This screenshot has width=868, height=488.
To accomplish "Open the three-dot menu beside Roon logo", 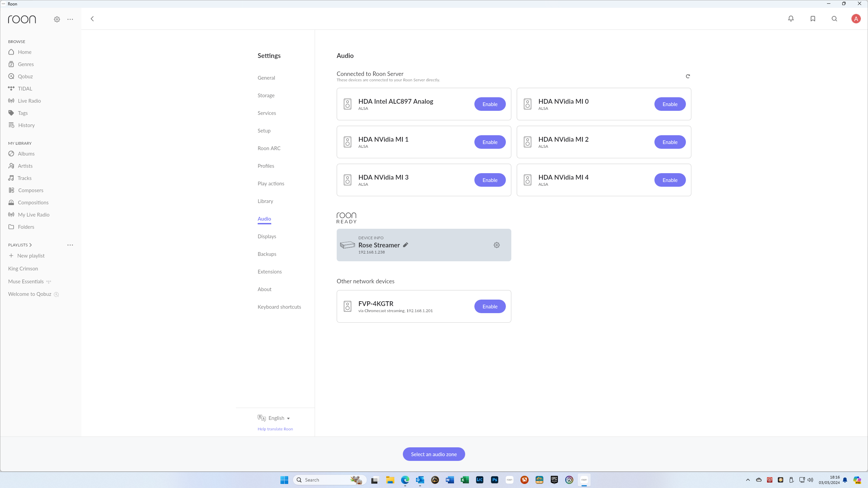I will pyautogui.click(x=70, y=19).
